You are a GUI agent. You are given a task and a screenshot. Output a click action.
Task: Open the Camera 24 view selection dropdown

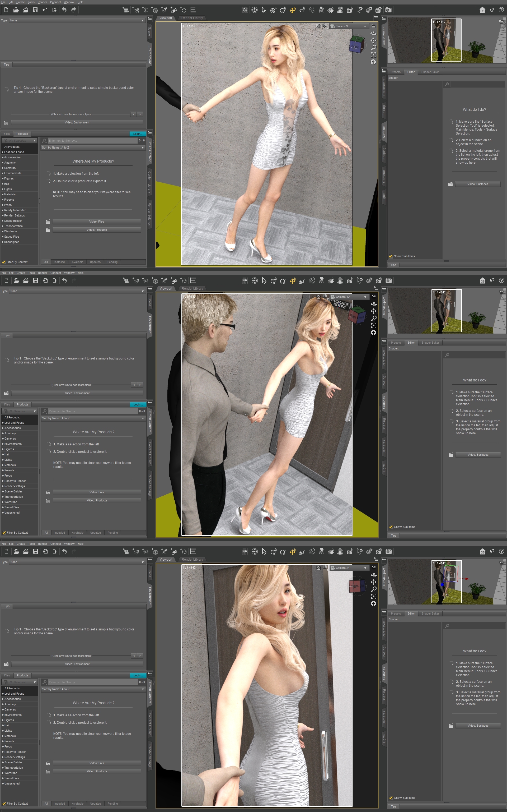[348, 568]
